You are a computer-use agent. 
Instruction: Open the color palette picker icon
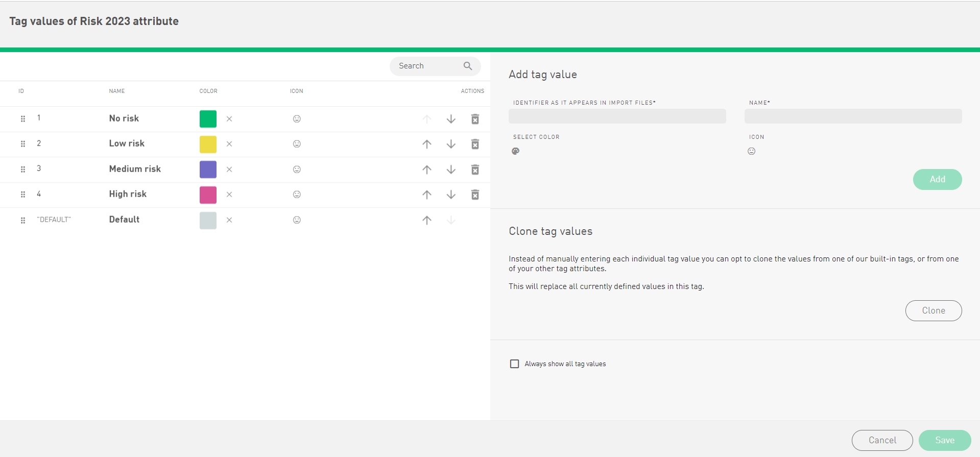click(515, 151)
